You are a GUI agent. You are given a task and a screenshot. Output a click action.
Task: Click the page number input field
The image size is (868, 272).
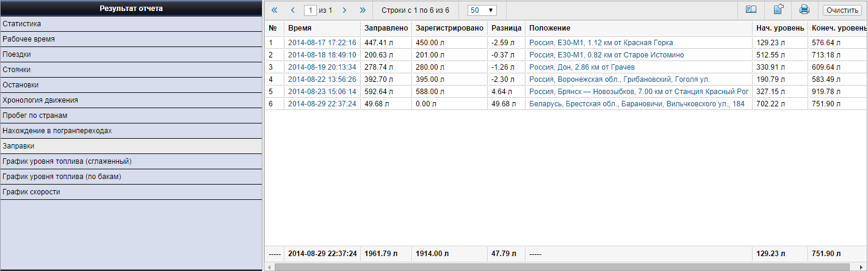point(311,10)
